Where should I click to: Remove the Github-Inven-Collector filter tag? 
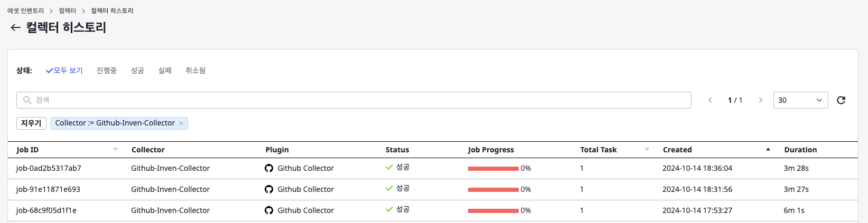[x=181, y=123]
